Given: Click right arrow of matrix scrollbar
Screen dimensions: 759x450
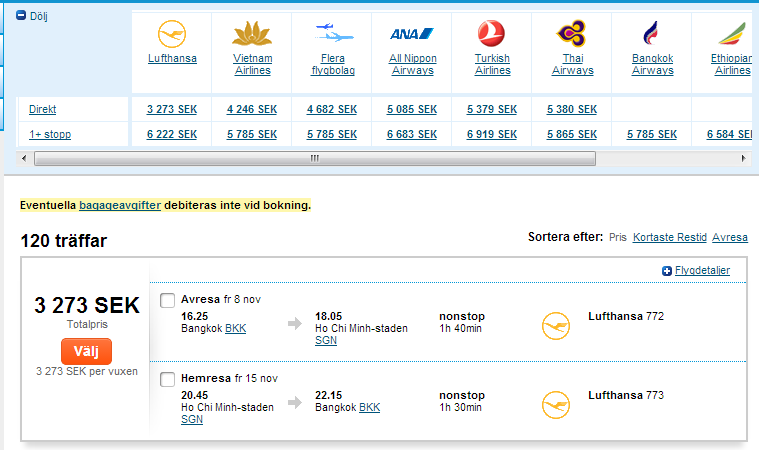Looking at the screenshot, I should click(x=744, y=158).
